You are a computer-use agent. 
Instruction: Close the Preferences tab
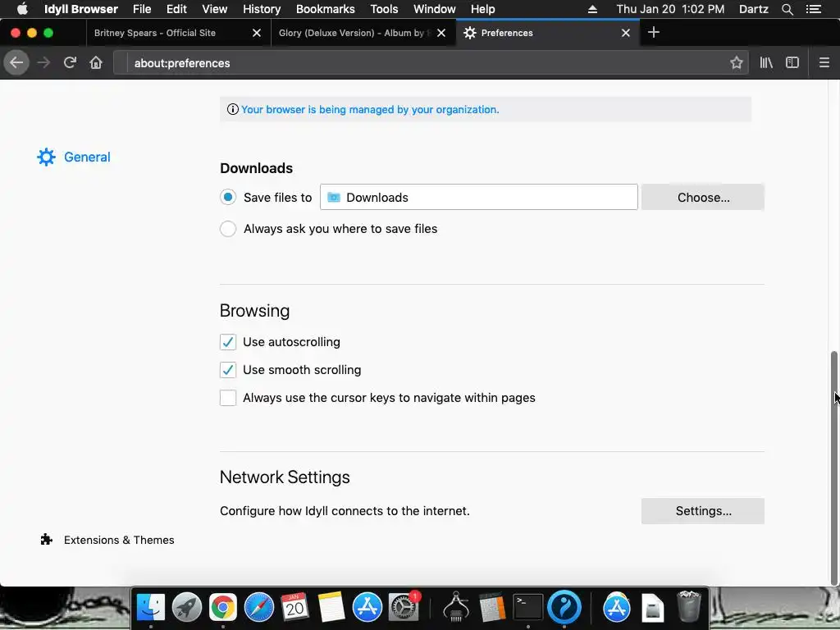coord(626,33)
